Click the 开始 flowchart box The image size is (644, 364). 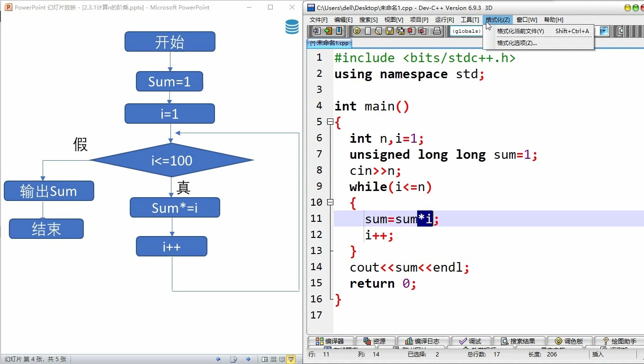pos(170,42)
